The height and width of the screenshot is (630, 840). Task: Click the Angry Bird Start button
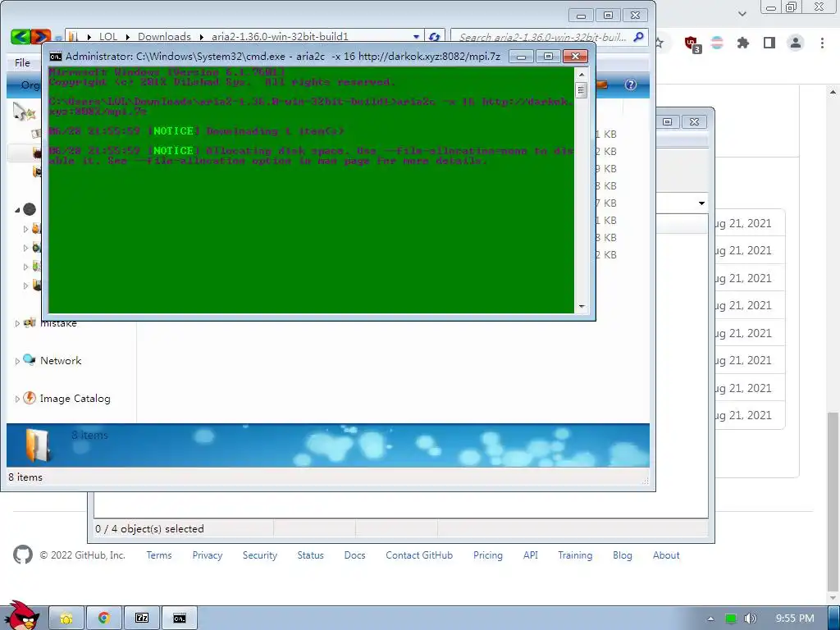(22, 615)
